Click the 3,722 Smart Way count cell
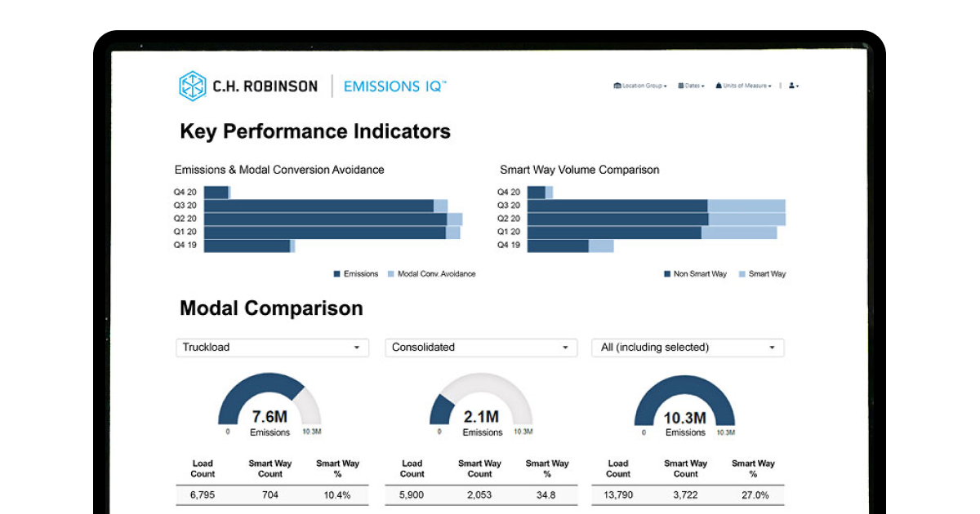Image resolution: width=980 pixels, height=514 pixels. click(686, 495)
